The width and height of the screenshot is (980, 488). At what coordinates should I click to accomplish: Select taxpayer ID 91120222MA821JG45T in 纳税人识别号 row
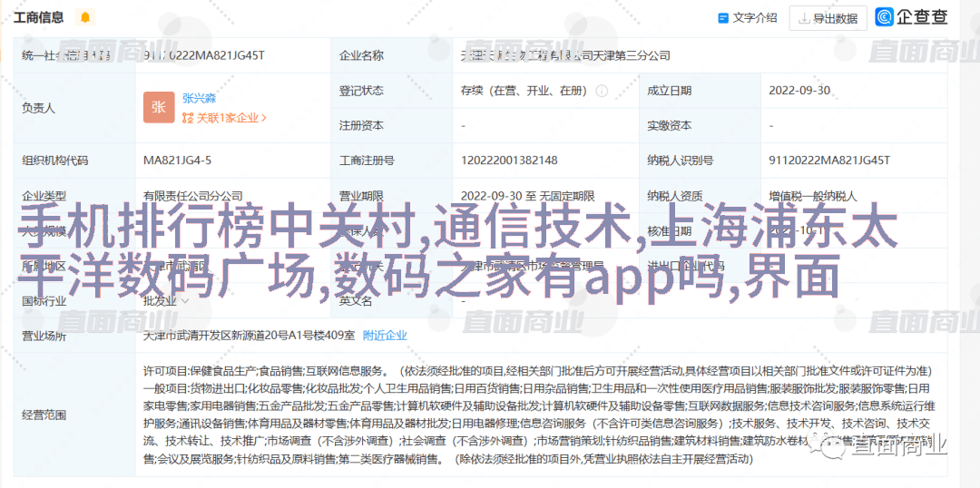click(x=829, y=161)
